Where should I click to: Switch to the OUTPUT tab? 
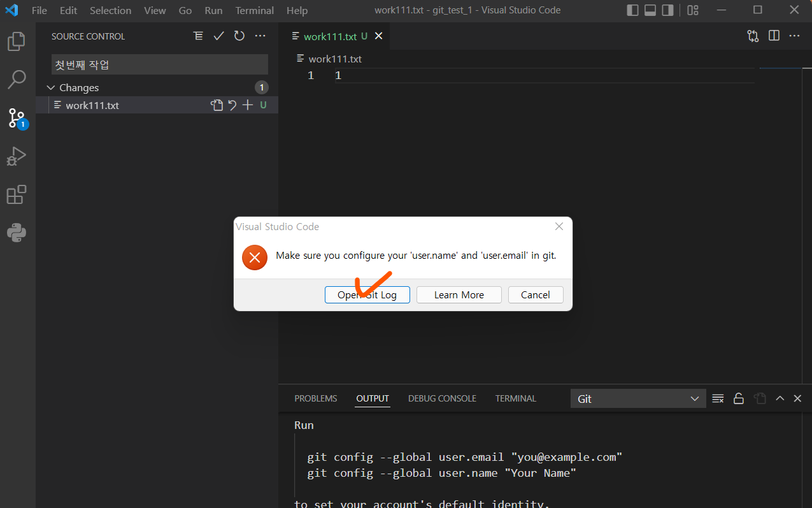373,398
